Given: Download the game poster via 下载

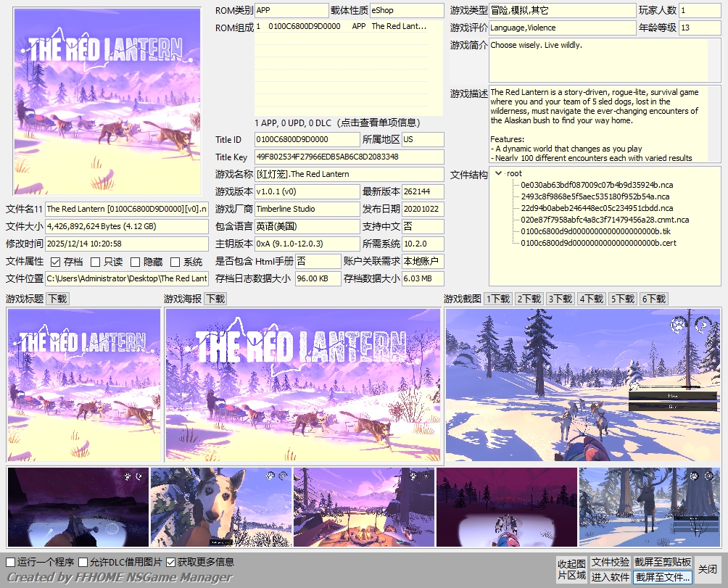Looking at the screenshot, I should (215, 299).
